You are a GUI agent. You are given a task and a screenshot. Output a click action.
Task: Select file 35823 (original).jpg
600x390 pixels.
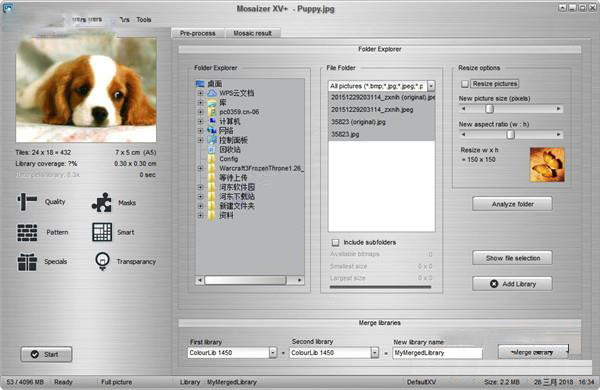[382, 122]
